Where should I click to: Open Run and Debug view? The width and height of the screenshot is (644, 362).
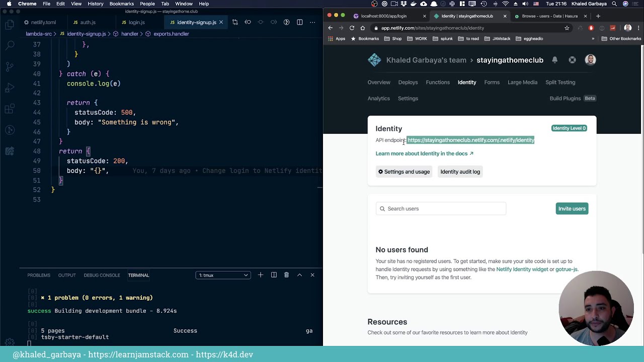click(10, 87)
